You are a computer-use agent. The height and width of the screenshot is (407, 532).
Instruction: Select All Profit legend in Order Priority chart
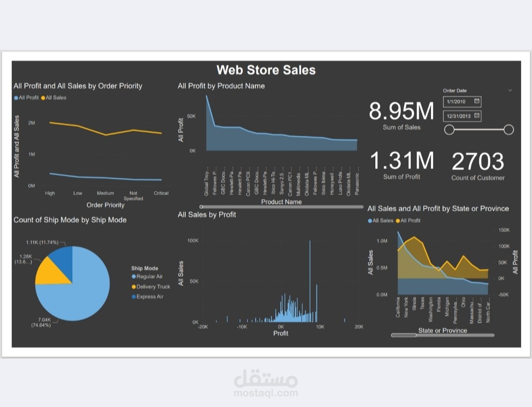point(27,98)
